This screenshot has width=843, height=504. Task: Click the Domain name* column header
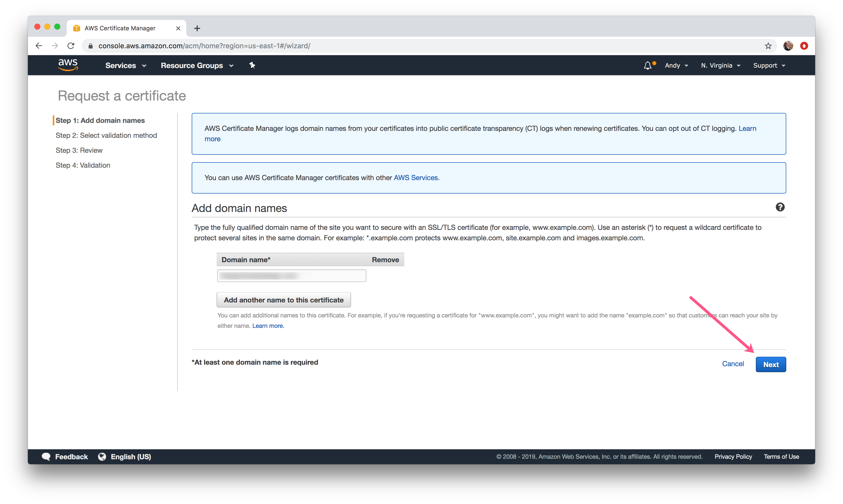tap(246, 260)
